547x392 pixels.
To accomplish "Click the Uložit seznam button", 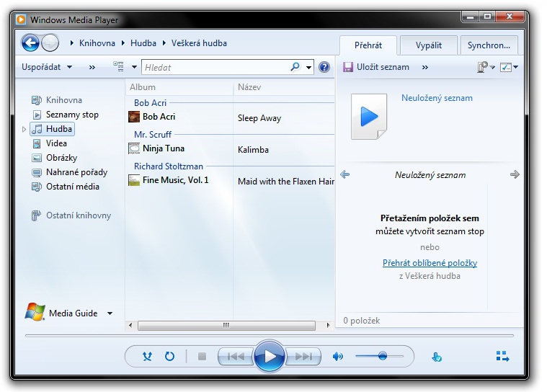I will (376, 67).
